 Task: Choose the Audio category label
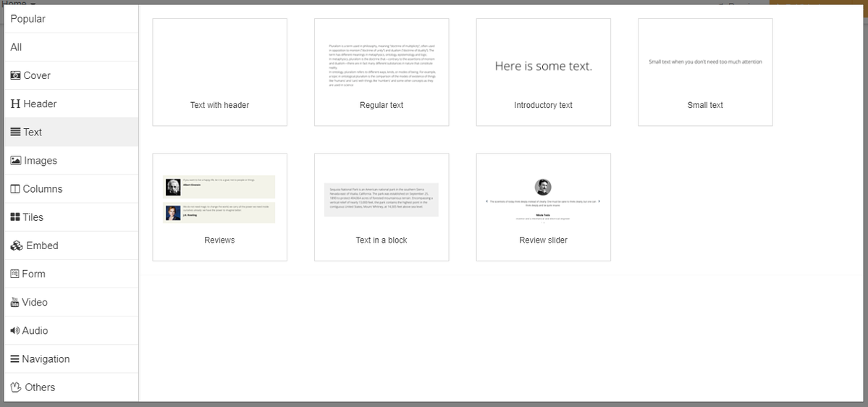pyautogui.click(x=35, y=330)
